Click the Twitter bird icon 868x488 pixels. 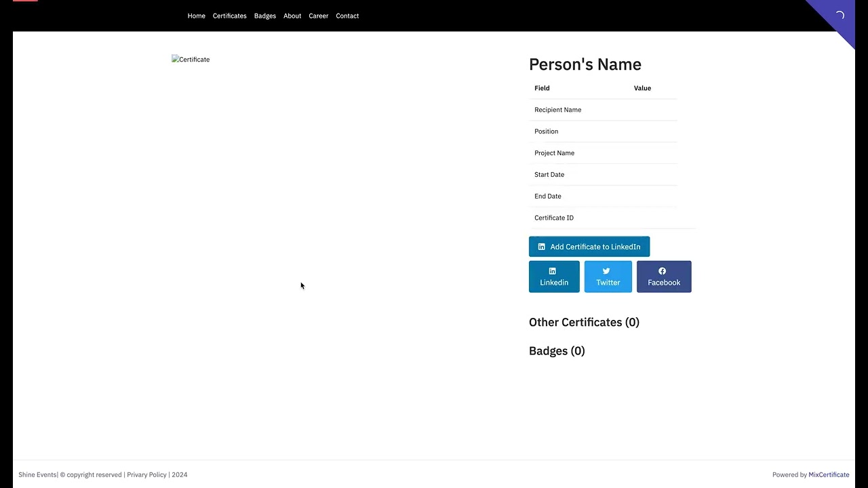click(606, 271)
